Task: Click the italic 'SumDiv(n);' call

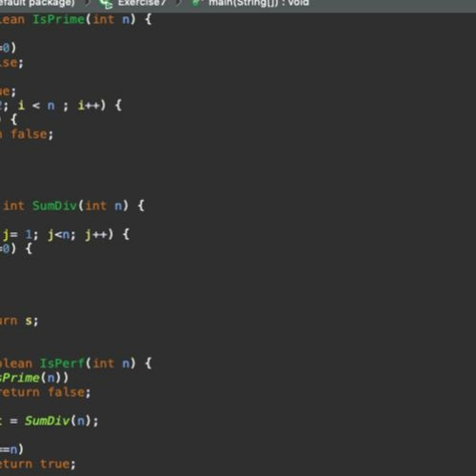Action: tap(62, 421)
